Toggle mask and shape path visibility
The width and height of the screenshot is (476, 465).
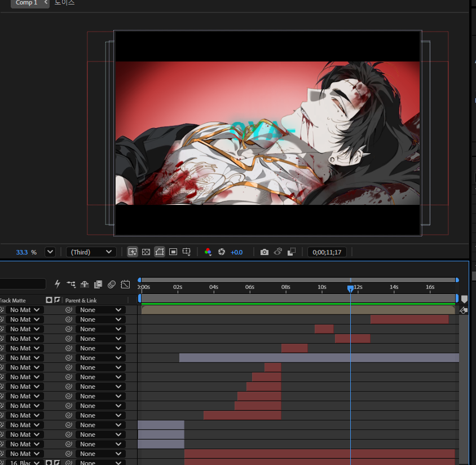(160, 252)
